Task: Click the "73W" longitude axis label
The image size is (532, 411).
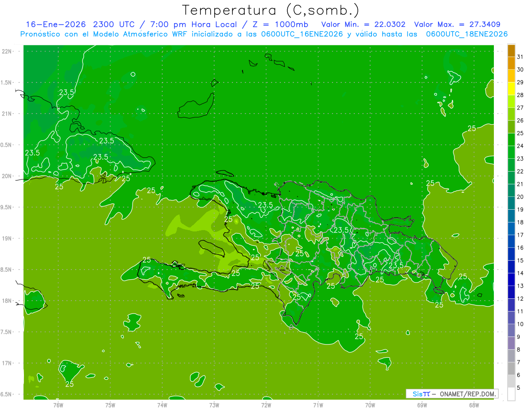Action: tap(214, 405)
